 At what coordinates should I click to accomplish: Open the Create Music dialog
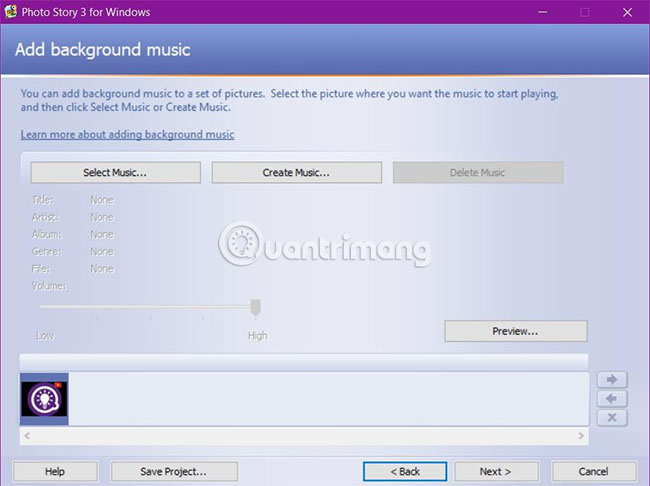pos(296,173)
